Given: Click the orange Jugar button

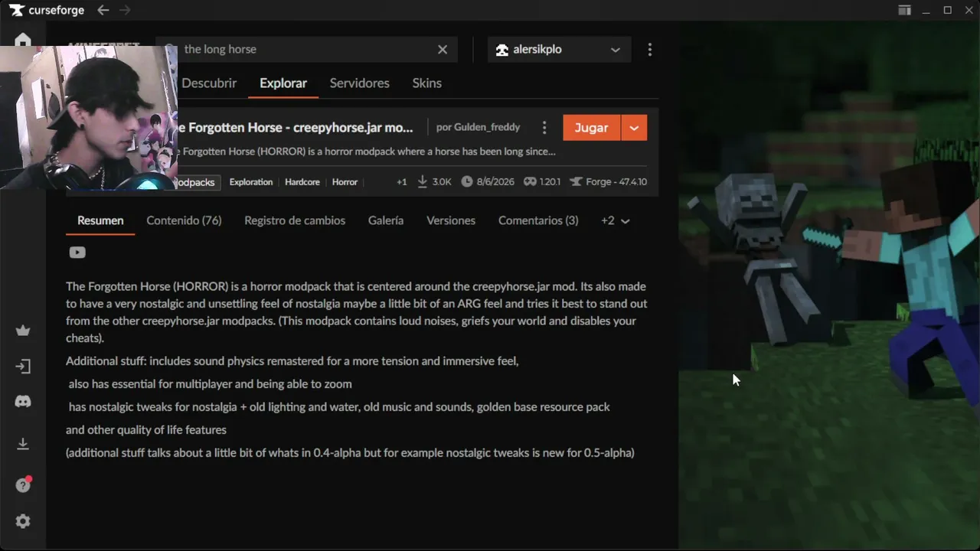Looking at the screenshot, I should point(592,128).
